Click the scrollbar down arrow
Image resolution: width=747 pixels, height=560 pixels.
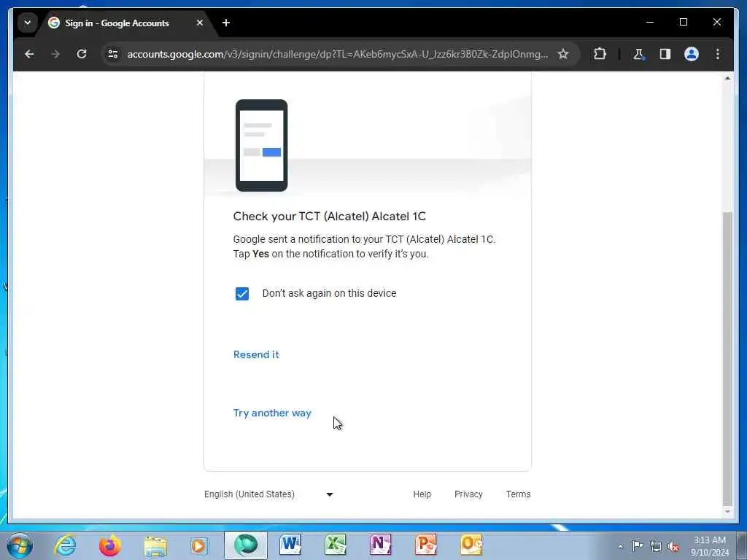727,512
